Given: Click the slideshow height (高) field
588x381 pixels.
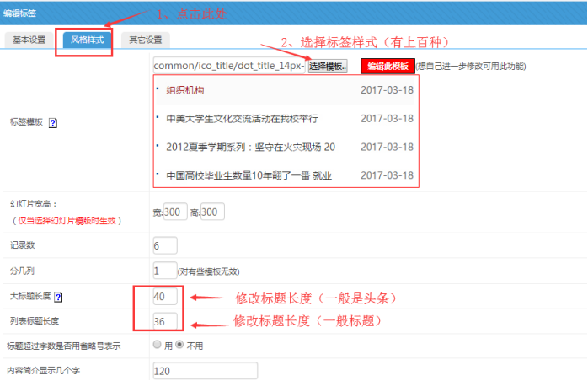Looking at the screenshot, I should coord(211,212).
